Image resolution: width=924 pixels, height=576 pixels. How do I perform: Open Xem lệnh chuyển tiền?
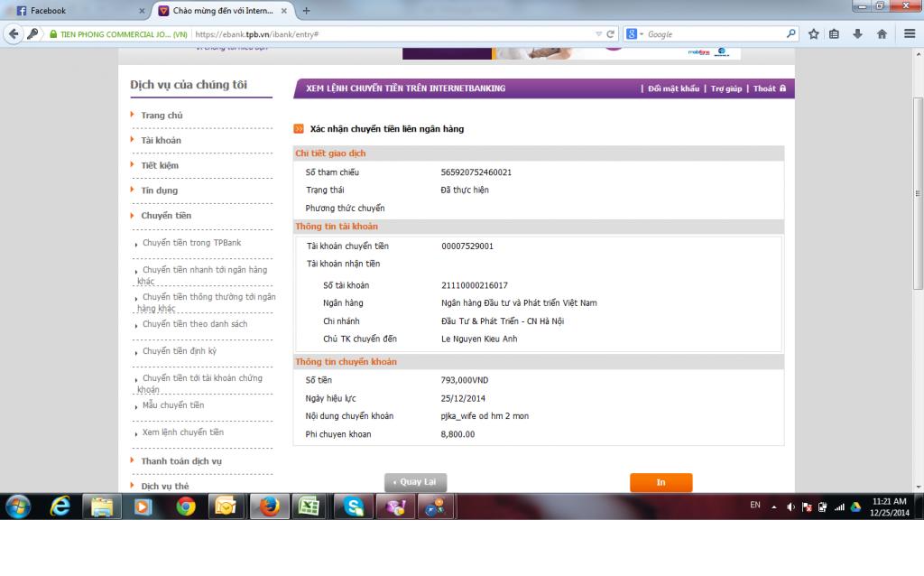pyautogui.click(x=182, y=432)
